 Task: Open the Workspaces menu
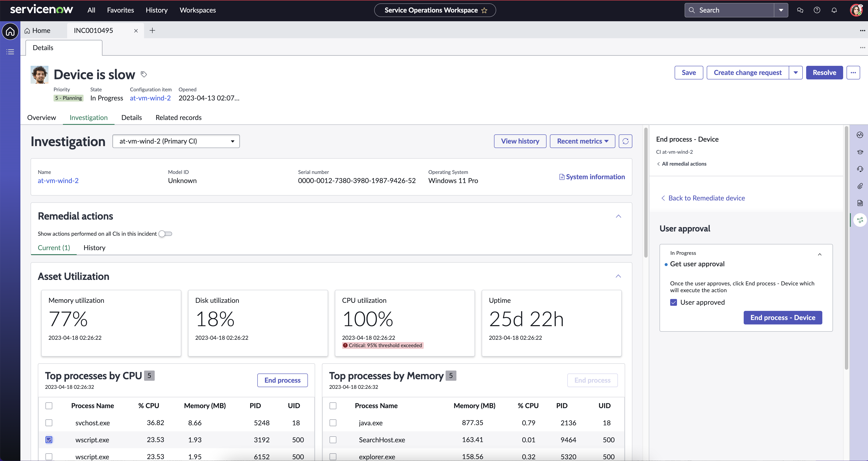[x=197, y=10]
